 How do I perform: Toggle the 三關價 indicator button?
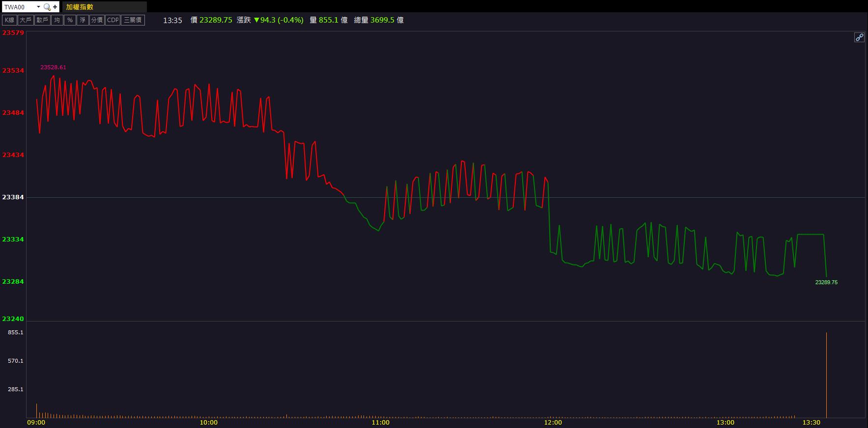133,20
